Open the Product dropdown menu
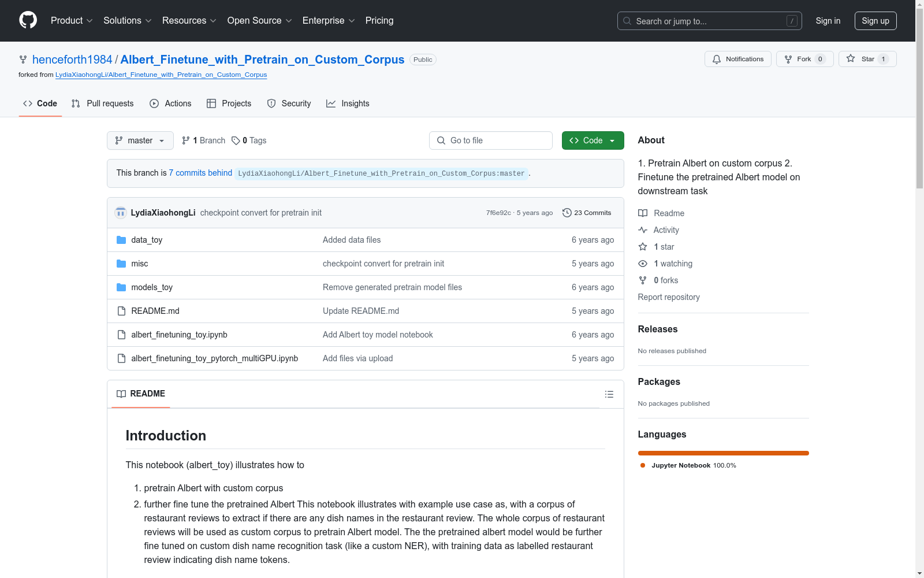The image size is (924, 578). pos(72,20)
